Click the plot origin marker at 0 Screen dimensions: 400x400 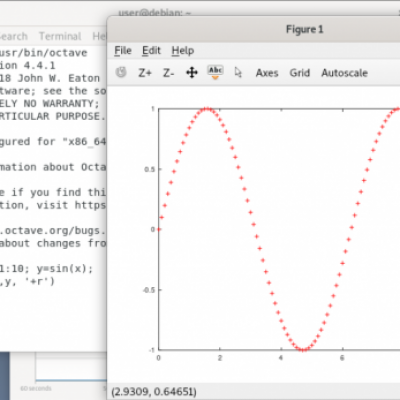click(159, 229)
